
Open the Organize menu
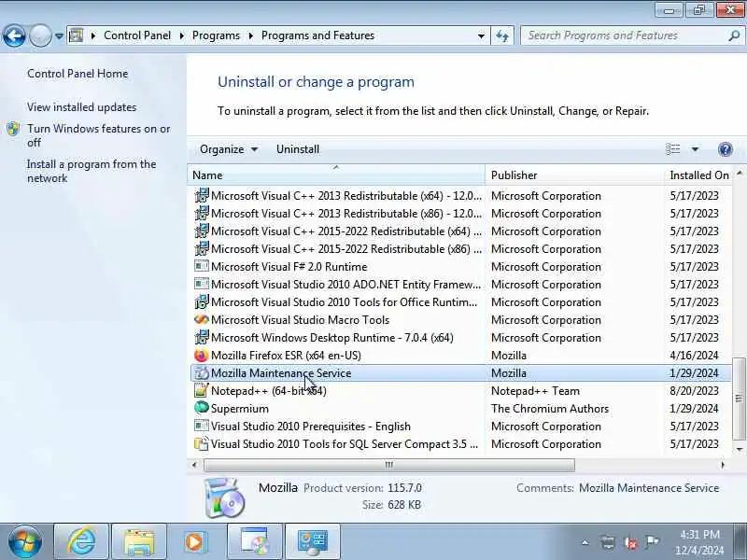coord(229,149)
